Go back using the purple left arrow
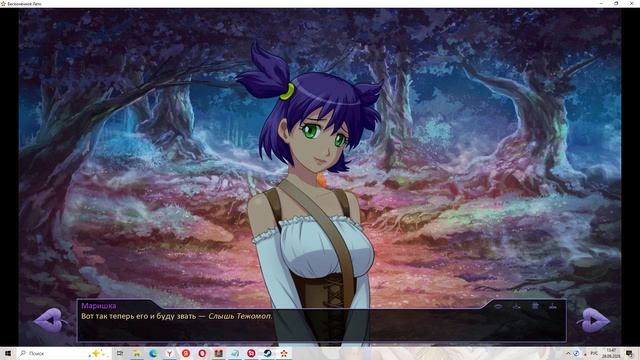 point(50,320)
